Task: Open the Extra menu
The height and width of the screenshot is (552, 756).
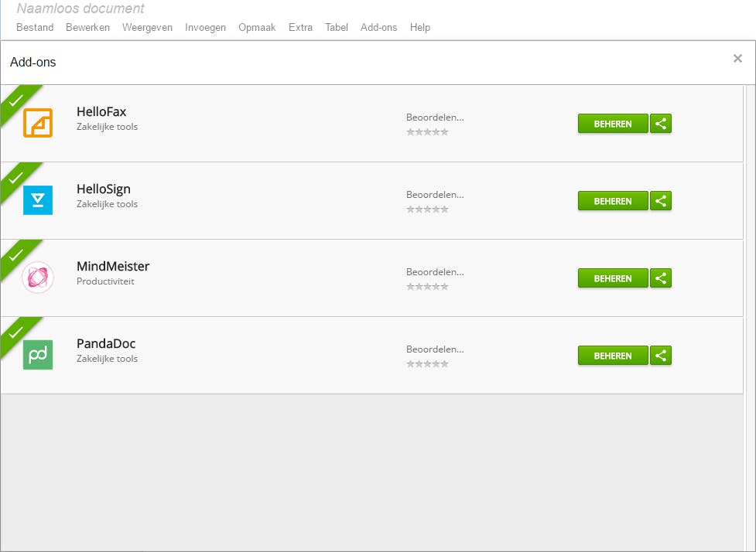Action: coord(300,28)
